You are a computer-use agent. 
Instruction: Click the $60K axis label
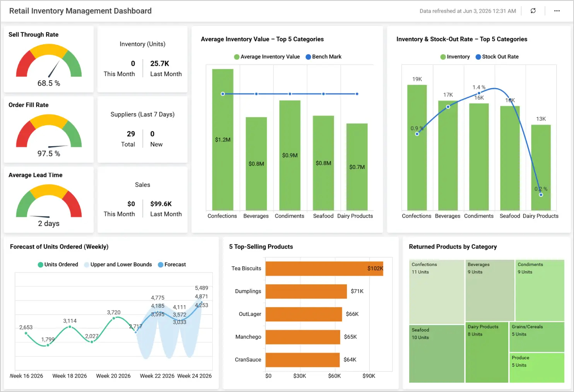(335, 376)
